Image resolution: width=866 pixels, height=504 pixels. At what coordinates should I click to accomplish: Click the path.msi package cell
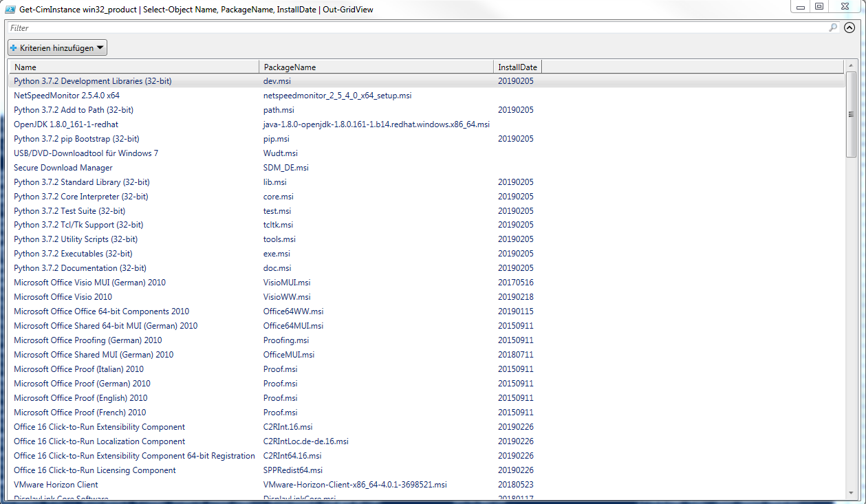(279, 110)
